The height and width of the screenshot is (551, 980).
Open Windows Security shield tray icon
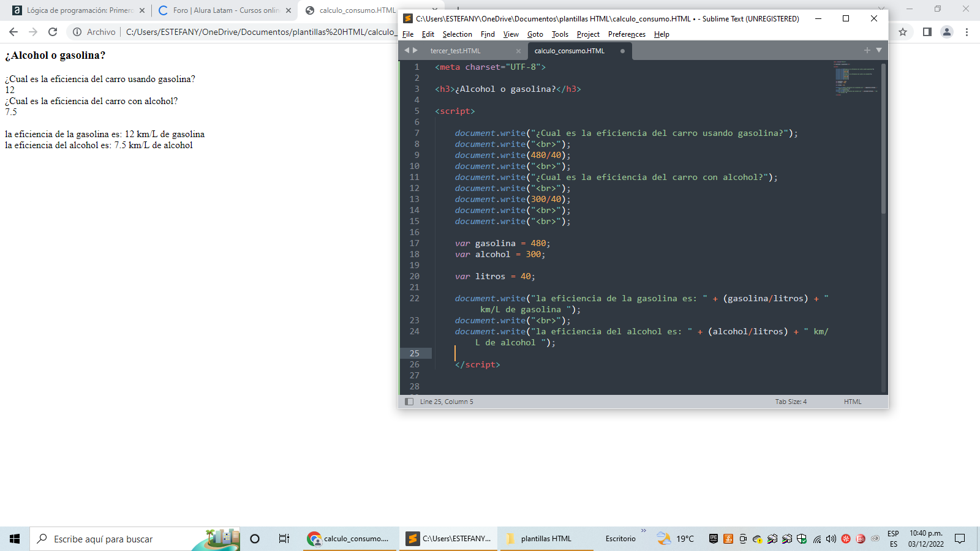802,539
